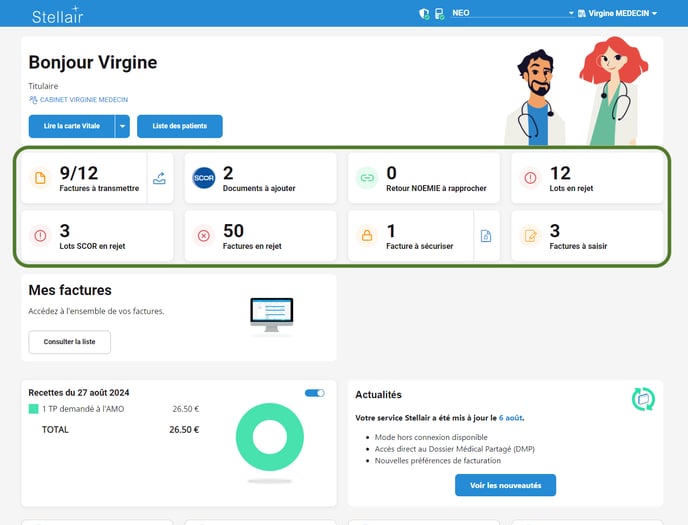Viewport: 688px width, 525px height.
Task: Click the Titulaire label
Action: pyautogui.click(x=43, y=86)
